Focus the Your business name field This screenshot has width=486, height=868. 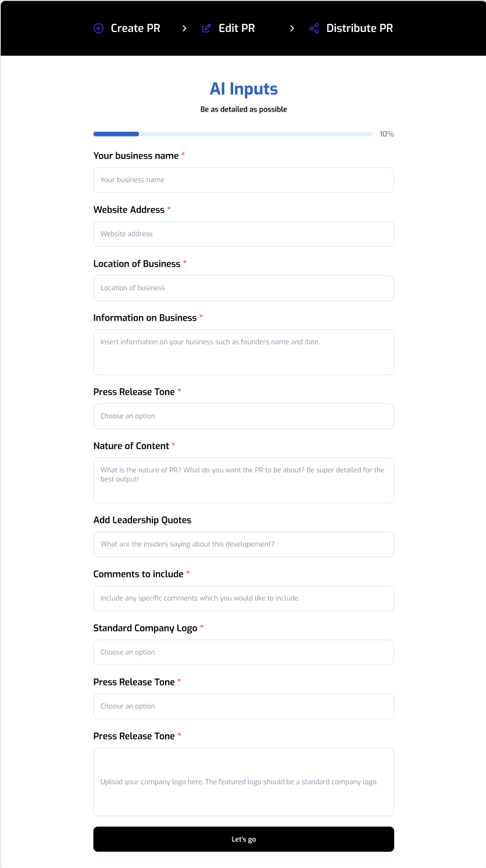[x=244, y=180]
